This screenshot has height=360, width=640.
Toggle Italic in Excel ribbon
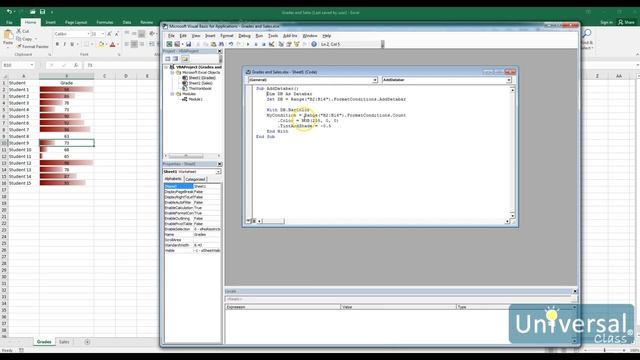tap(64, 44)
